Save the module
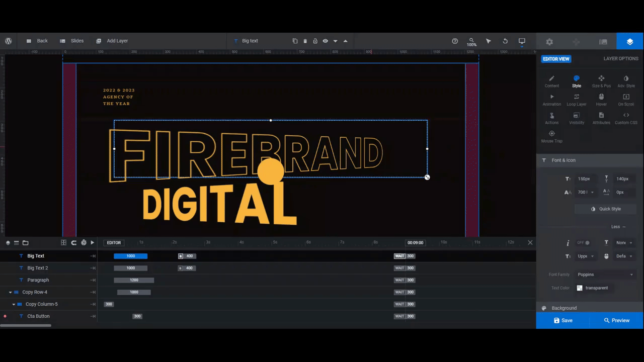 tap(563, 320)
